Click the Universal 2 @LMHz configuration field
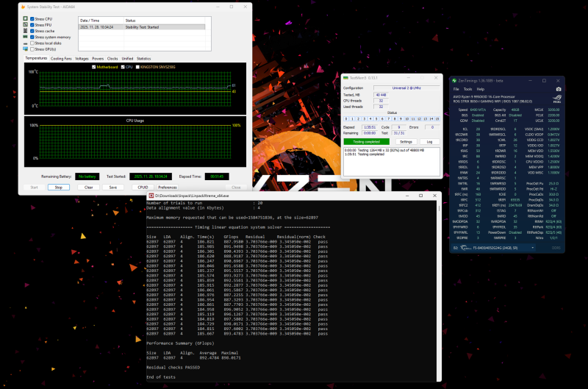The width and height of the screenshot is (588, 389). pos(406,88)
